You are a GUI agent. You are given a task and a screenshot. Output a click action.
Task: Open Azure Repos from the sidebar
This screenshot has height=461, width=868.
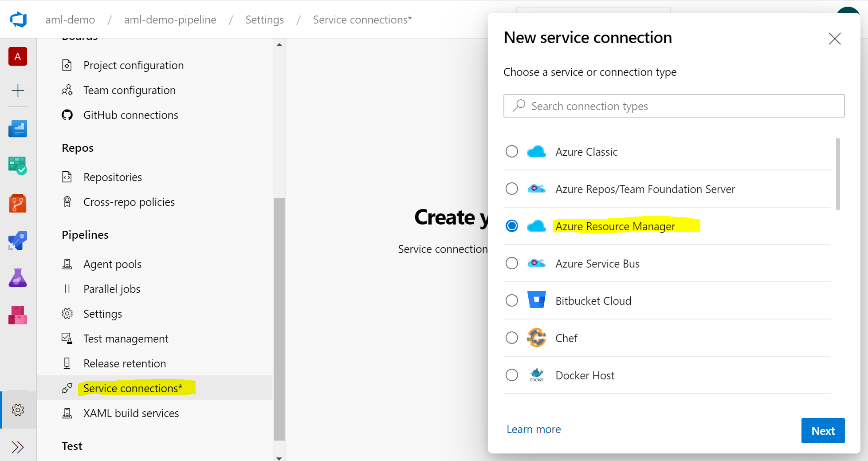tap(18, 203)
